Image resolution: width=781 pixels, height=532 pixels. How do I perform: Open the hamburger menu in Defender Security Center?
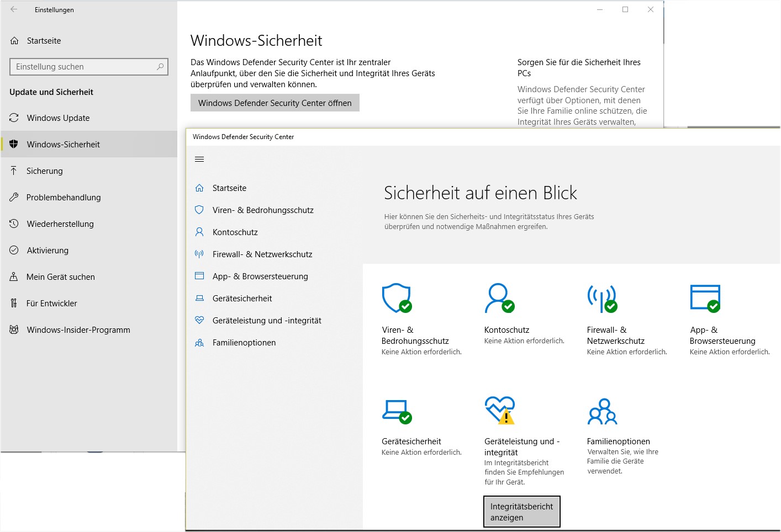pos(200,159)
